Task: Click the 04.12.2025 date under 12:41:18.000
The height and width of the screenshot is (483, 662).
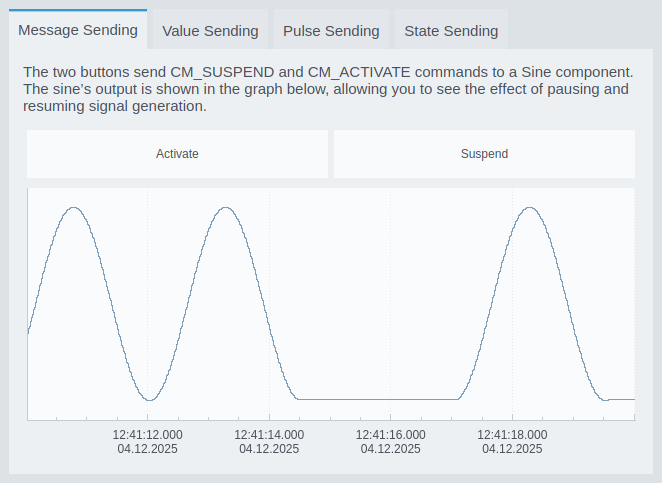Action: (x=512, y=450)
